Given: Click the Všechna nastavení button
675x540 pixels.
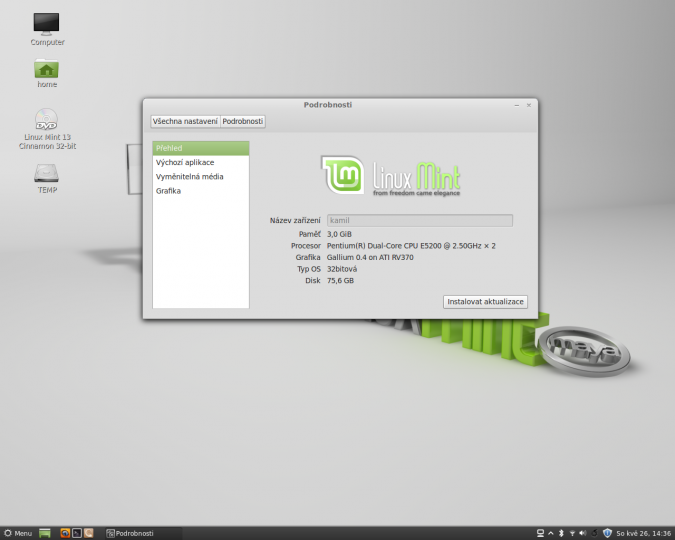Looking at the screenshot, I should [185, 121].
